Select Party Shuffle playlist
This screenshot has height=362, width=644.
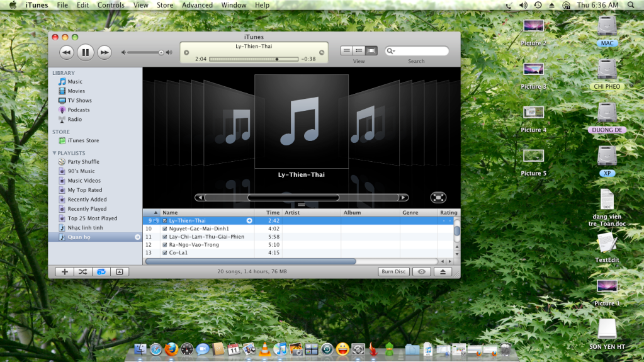pos(83,161)
